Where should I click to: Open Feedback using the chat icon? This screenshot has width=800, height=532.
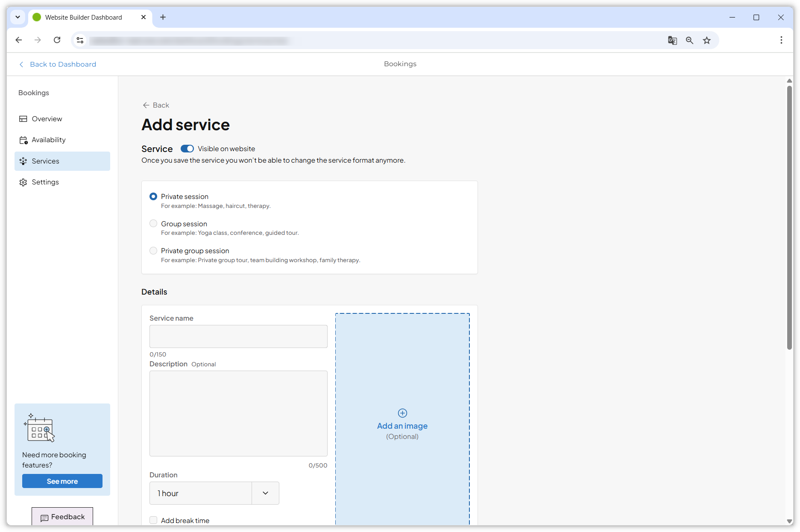point(45,518)
